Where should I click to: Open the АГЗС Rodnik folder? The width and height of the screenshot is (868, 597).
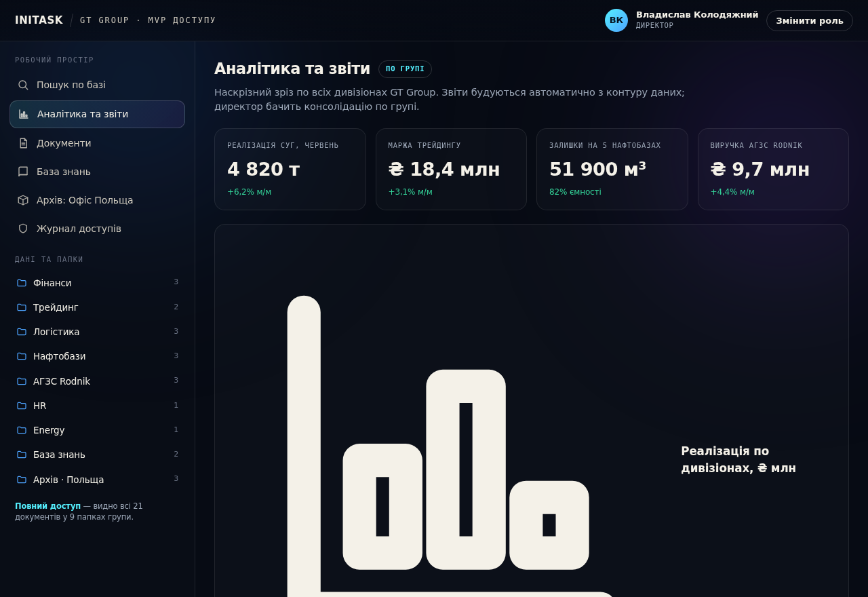click(x=97, y=381)
